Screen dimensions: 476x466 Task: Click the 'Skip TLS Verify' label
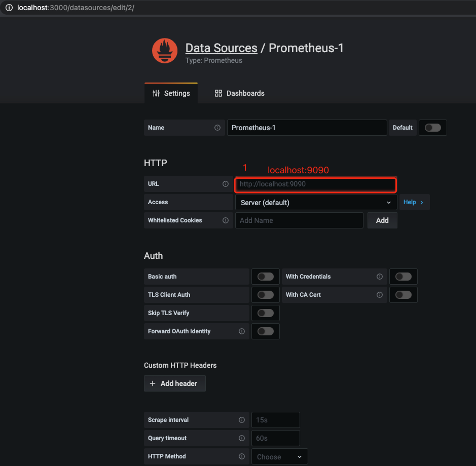click(x=169, y=313)
